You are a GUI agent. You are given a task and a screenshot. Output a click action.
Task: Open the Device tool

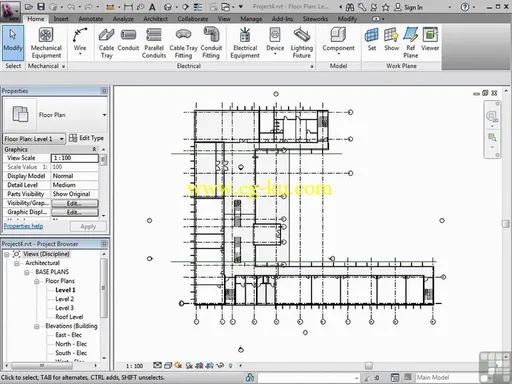tap(275, 42)
